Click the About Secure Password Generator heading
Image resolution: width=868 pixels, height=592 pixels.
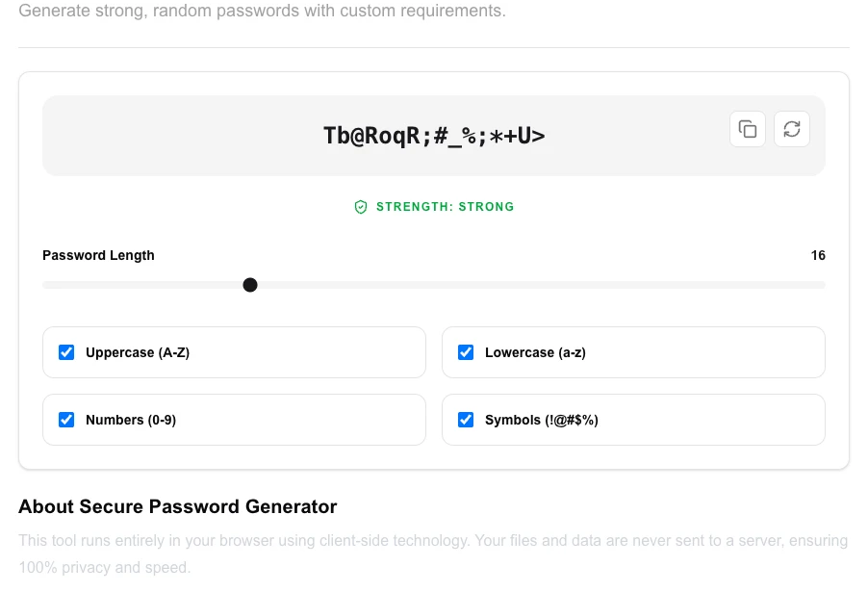pyautogui.click(x=177, y=506)
